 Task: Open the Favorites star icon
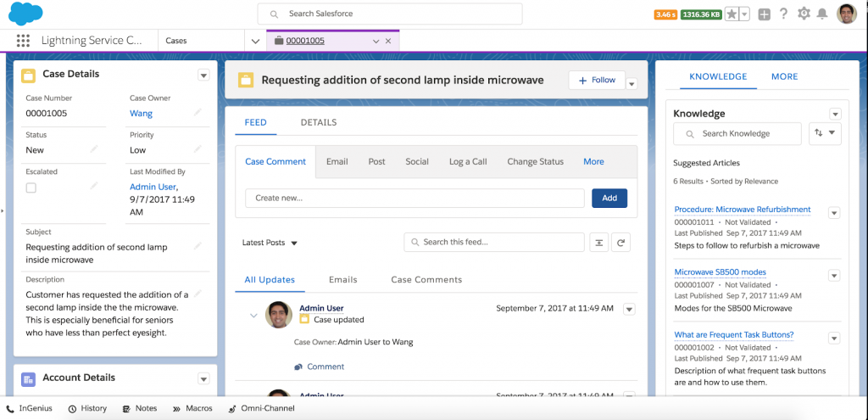[x=732, y=14]
